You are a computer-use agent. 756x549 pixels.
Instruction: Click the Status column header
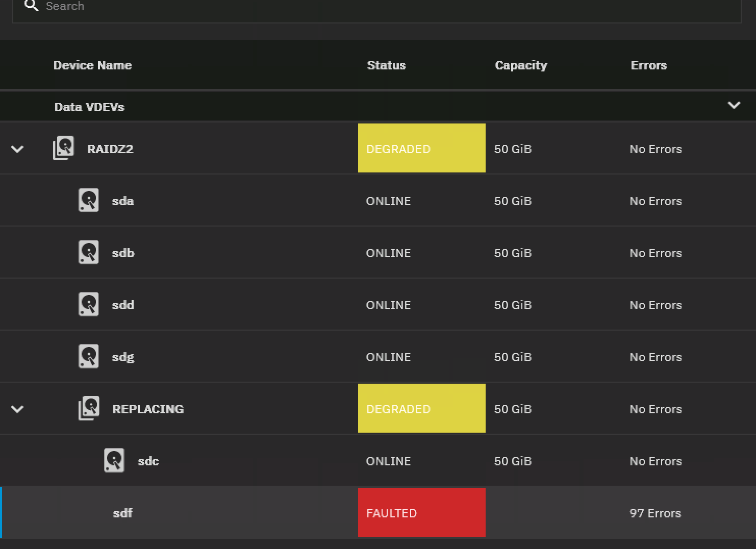pyautogui.click(x=386, y=65)
